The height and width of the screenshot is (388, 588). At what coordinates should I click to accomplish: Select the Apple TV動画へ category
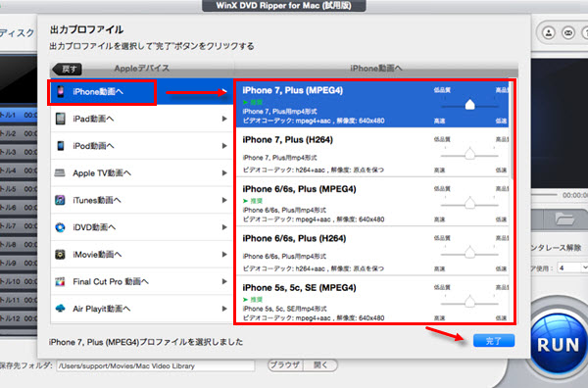(x=141, y=172)
